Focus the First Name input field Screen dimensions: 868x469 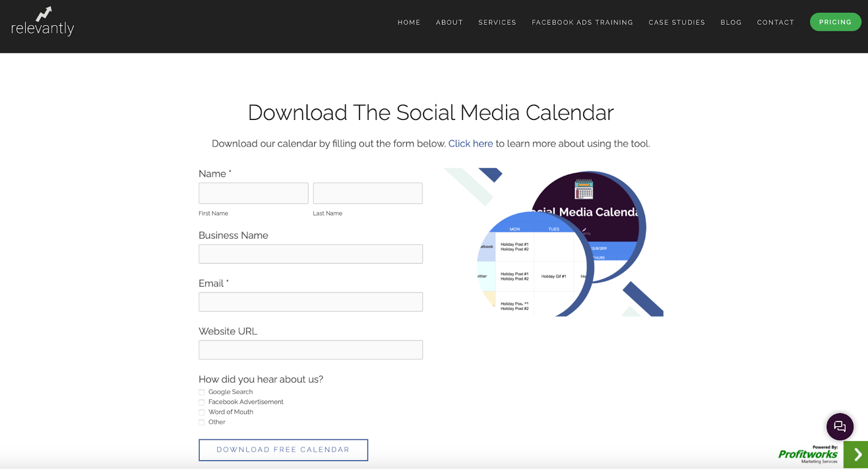pyautogui.click(x=253, y=193)
